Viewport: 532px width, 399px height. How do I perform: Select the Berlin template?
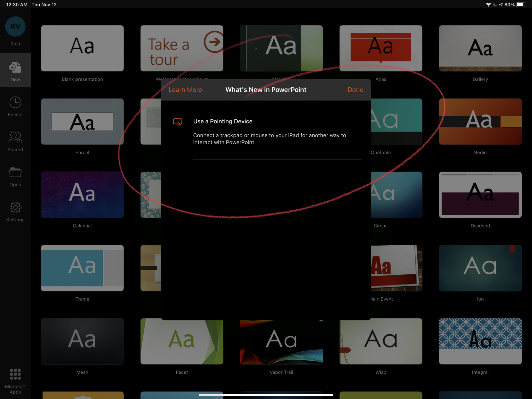pos(480,122)
